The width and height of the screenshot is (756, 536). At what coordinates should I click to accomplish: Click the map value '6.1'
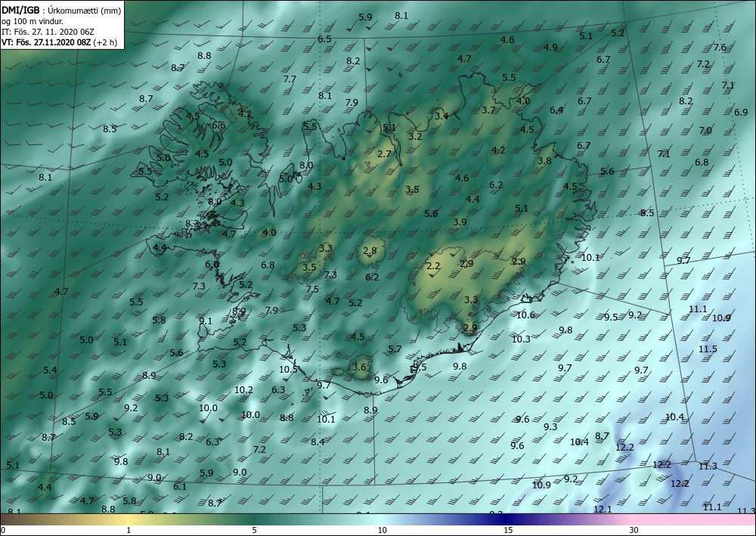[x=180, y=486]
